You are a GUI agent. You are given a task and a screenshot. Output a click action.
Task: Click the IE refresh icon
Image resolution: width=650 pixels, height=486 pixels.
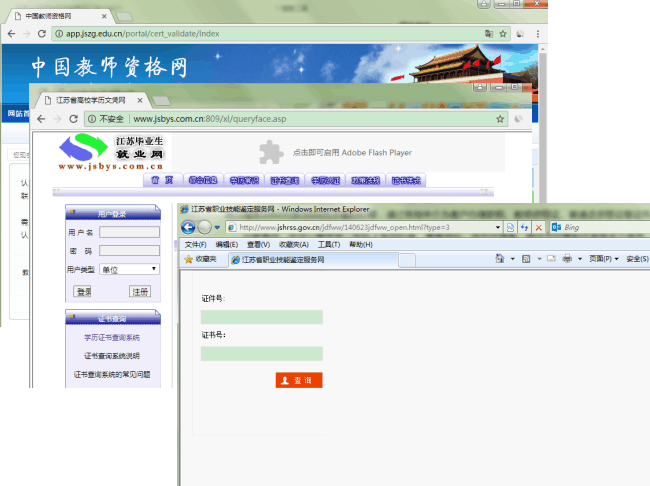point(524,227)
